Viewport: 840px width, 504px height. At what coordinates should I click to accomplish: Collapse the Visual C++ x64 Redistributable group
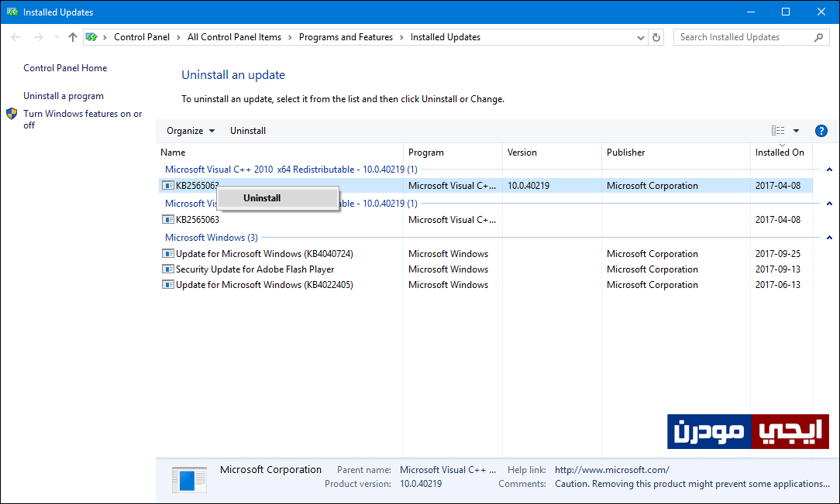point(829,170)
